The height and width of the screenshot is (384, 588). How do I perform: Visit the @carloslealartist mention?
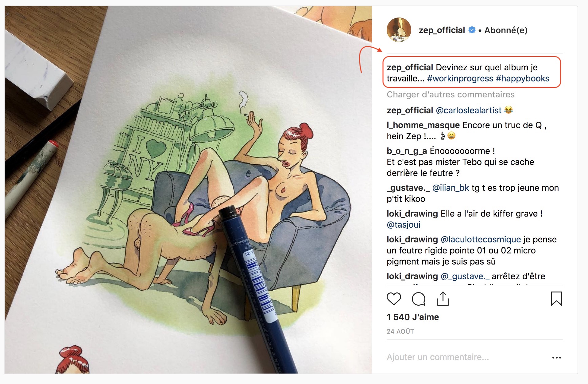pos(469,110)
